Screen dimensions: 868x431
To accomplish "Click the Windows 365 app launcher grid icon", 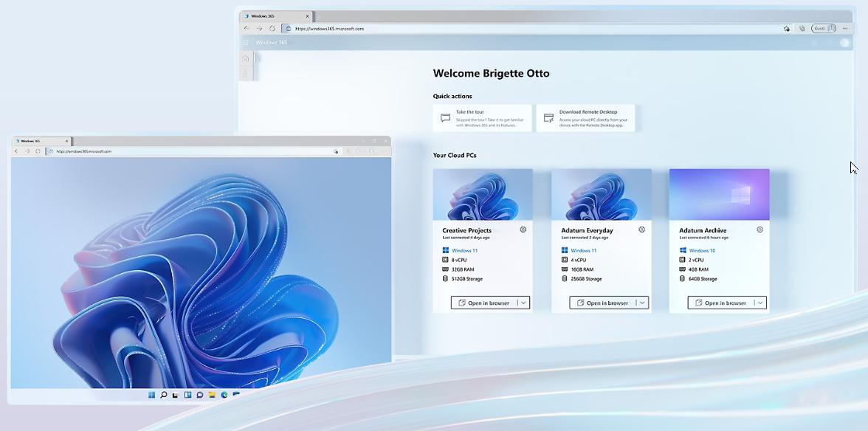I will (246, 43).
